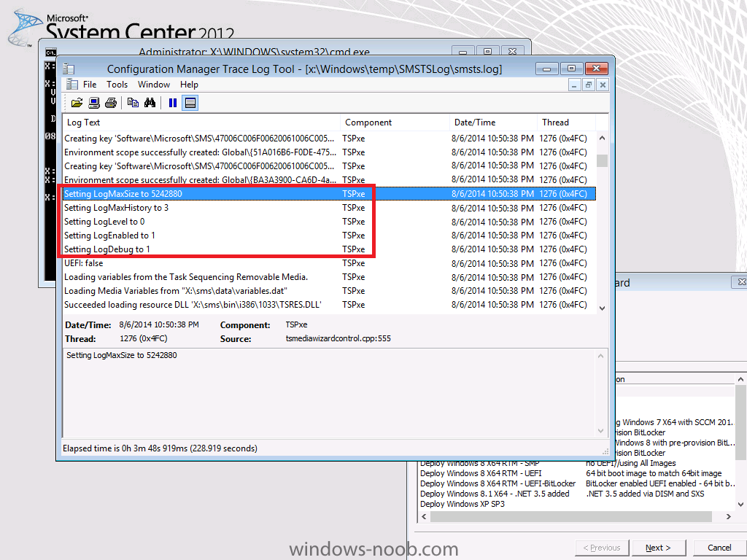Pause log monitoring with the pause icon
The height and width of the screenshot is (560, 747).
pyautogui.click(x=172, y=103)
